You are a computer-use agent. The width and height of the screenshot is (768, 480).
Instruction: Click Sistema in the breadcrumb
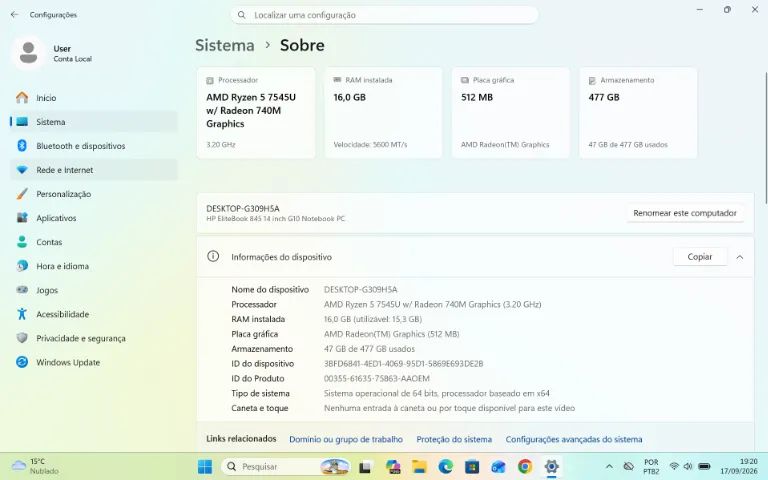(225, 45)
